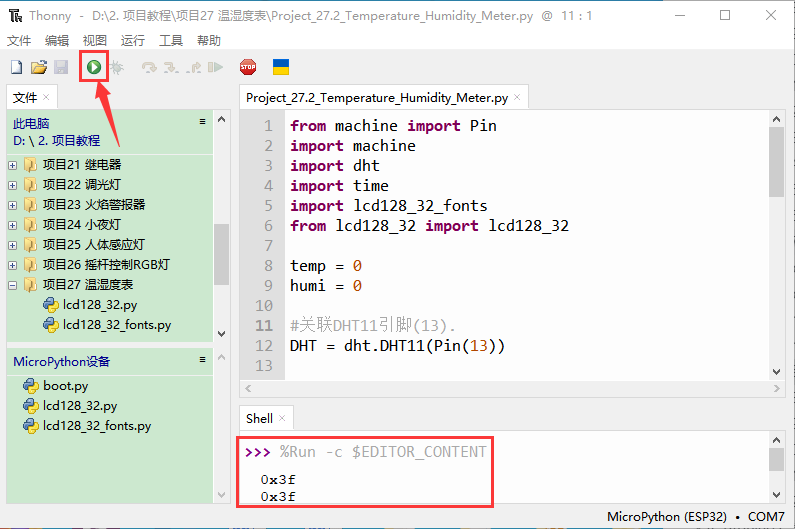Close the 文件 panel tab
The width and height of the screenshot is (795, 529).
pyautogui.click(x=46, y=97)
